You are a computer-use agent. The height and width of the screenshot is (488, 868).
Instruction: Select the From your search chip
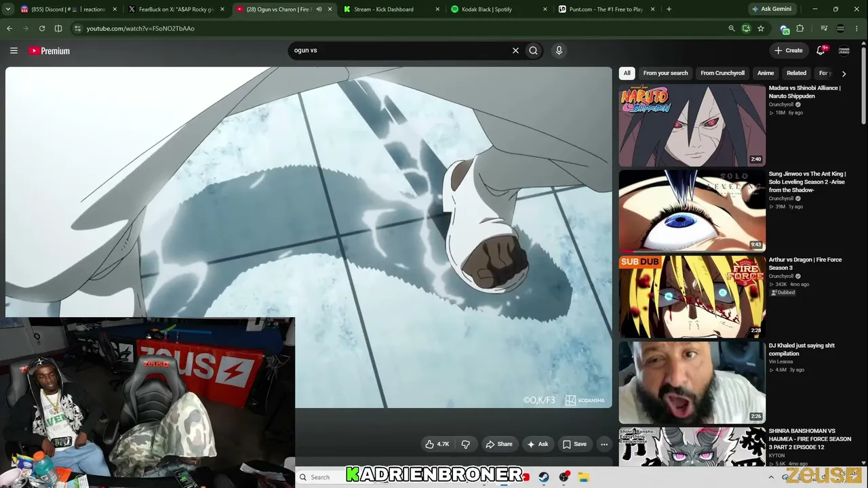pos(665,73)
